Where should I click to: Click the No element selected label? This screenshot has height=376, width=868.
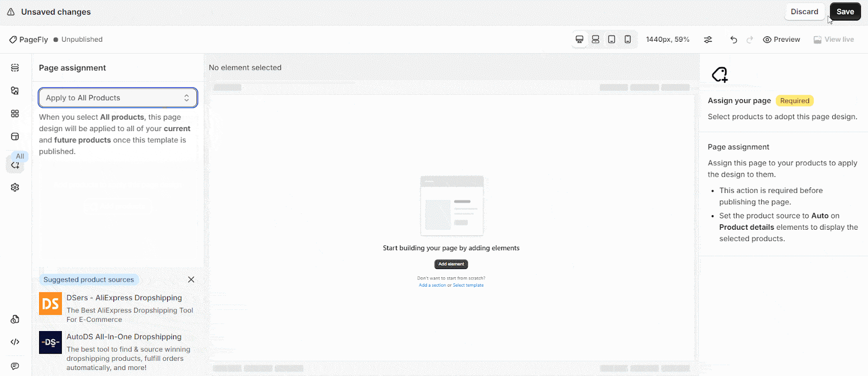point(245,68)
